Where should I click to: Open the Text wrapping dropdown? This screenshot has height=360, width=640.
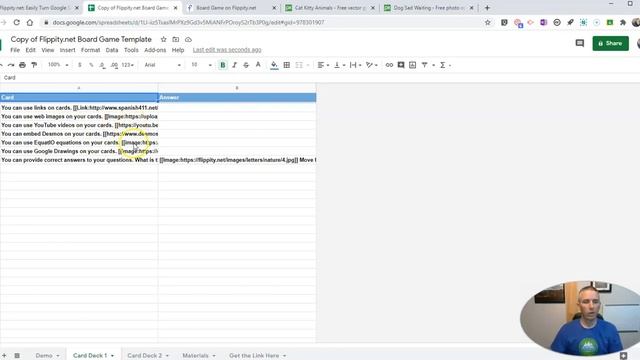(x=356, y=65)
